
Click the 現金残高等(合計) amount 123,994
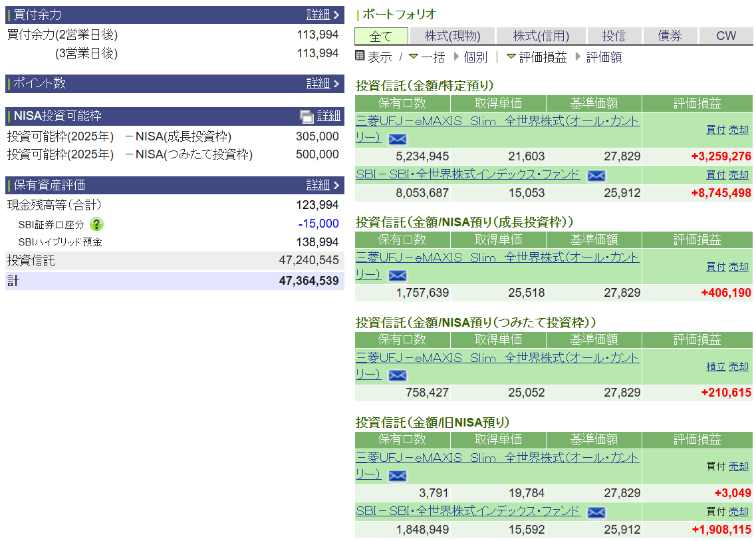pyautogui.click(x=317, y=205)
